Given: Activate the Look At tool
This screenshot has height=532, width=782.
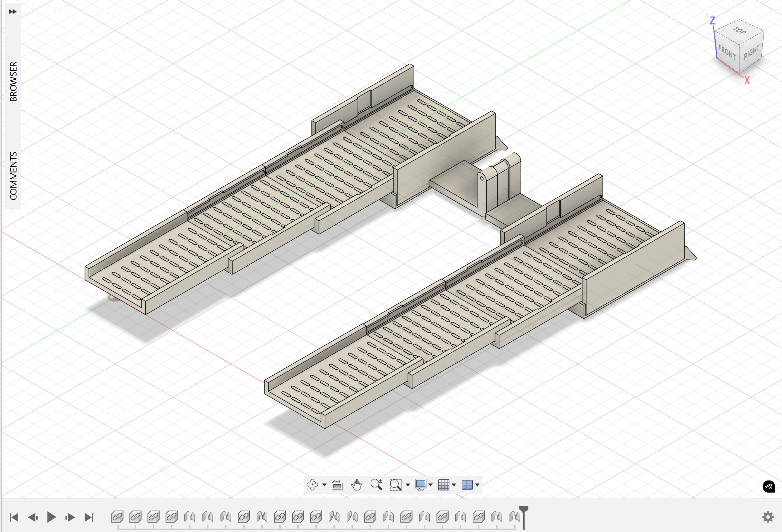Looking at the screenshot, I should pyautogui.click(x=337, y=485).
